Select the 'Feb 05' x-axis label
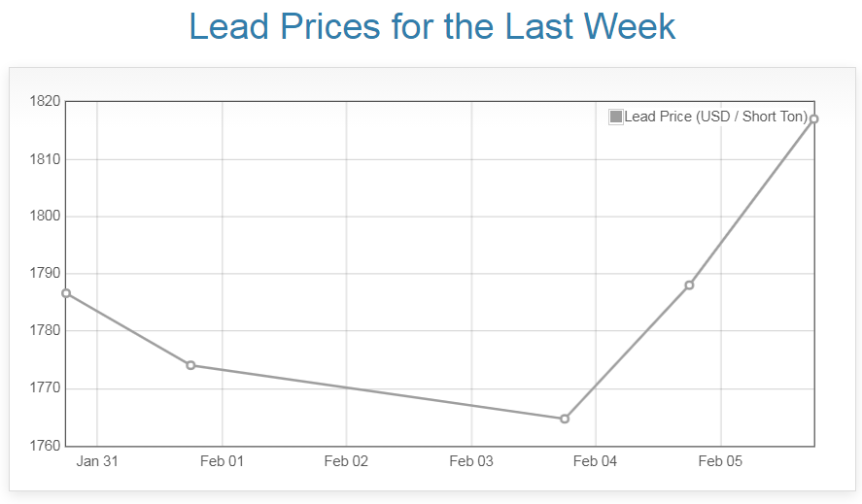Image resolution: width=862 pixels, height=504 pixels. [x=720, y=461]
